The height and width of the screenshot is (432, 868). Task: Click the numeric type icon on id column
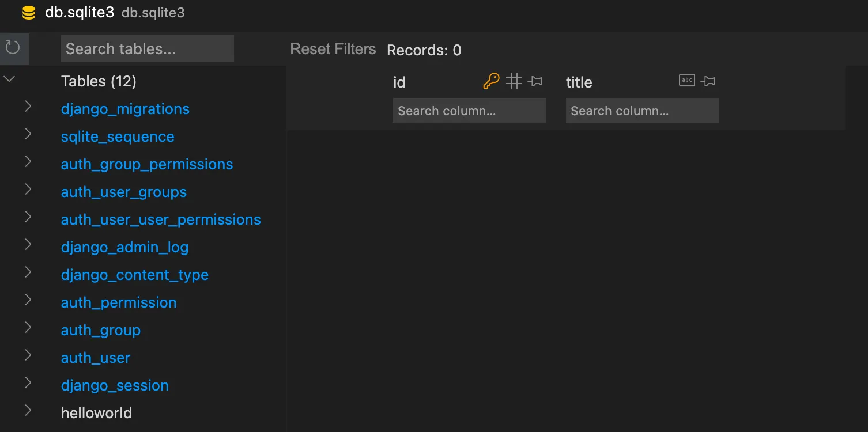(x=514, y=81)
